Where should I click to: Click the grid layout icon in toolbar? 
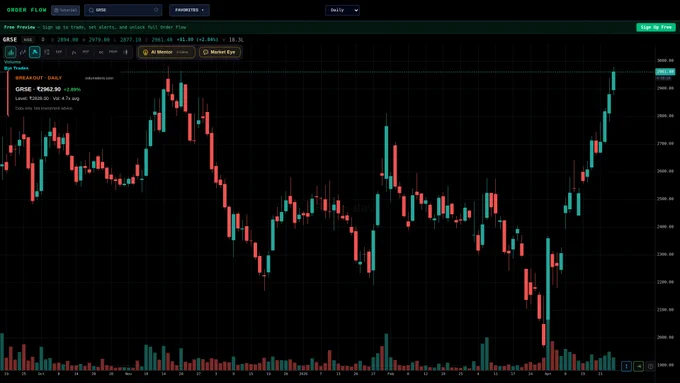(47, 52)
